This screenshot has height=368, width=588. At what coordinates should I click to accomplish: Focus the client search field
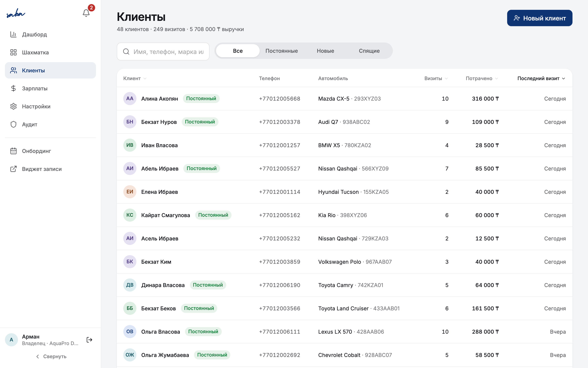[163, 52]
